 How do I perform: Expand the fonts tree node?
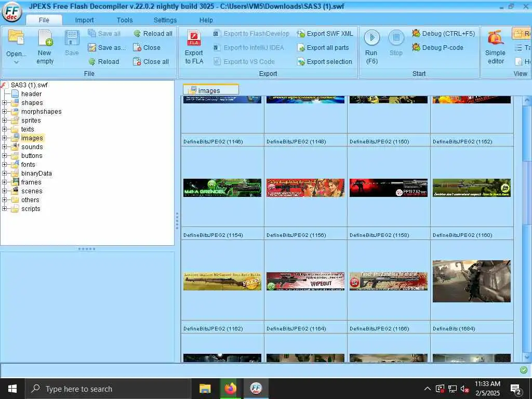(x=4, y=164)
